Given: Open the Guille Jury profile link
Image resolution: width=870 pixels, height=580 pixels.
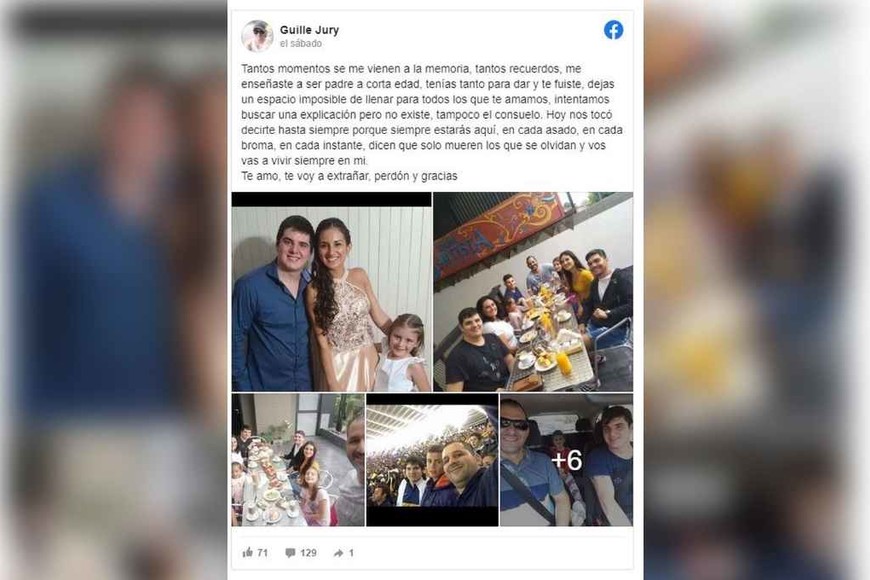Looking at the screenshot, I should tap(309, 30).
